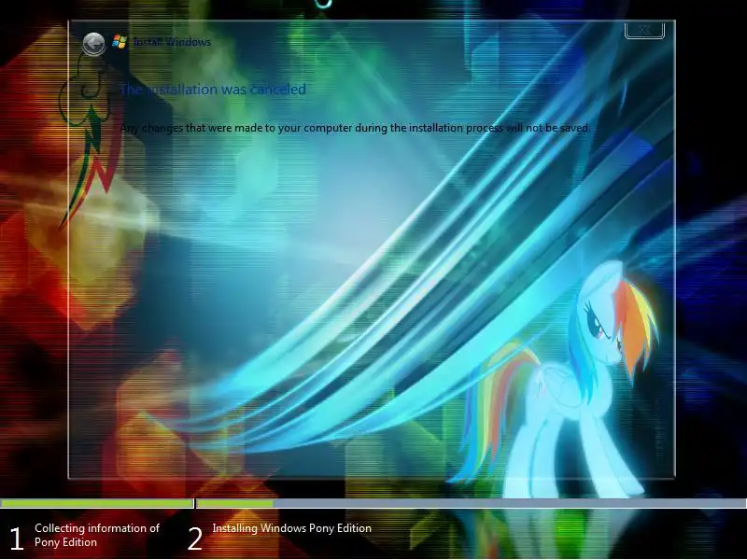The width and height of the screenshot is (747, 560).
Task: Click the 'Any changes that were made' message
Action: 356,128
